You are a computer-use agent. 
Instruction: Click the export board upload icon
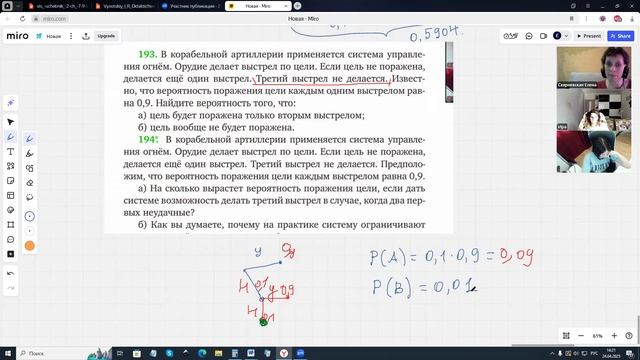[x=86, y=36]
